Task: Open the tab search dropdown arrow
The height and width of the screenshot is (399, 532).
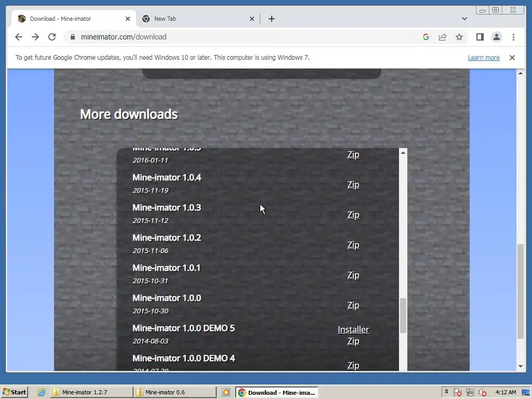Action: pos(464,19)
